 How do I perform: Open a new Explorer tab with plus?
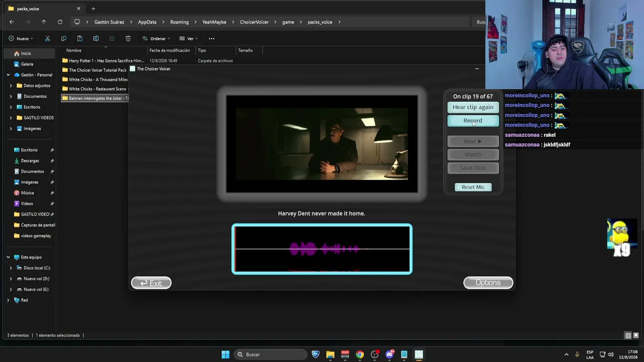tap(93, 9)
